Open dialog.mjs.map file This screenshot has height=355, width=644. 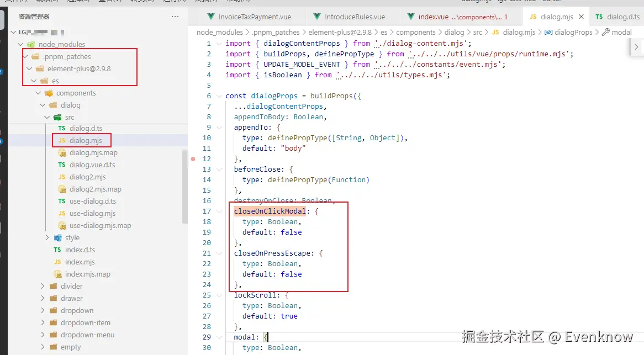[93, 153]
